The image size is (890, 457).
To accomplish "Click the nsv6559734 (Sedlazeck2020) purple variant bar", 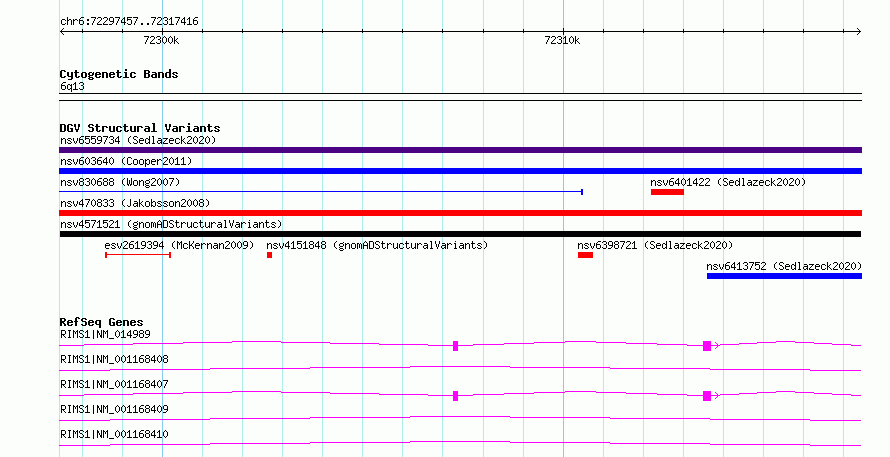I will (460, 150).
